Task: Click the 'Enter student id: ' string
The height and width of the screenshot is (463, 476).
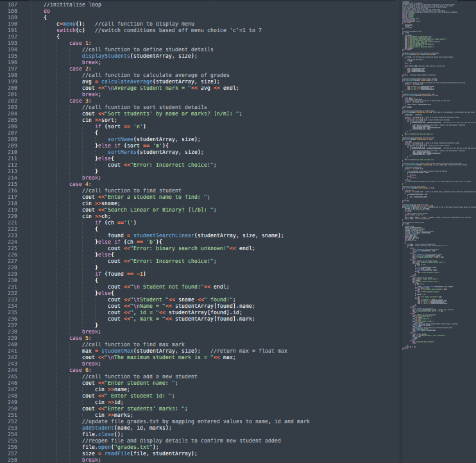Action: pyautogui.click(x=138, y=396)
